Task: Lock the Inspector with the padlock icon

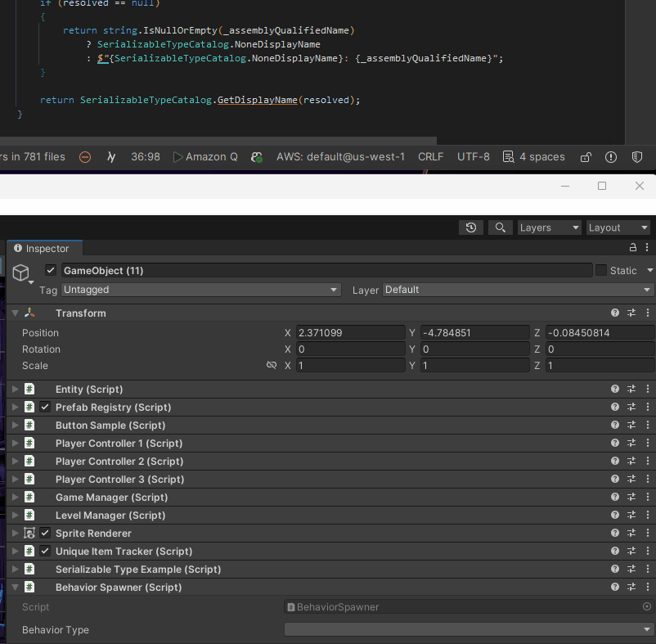Action: (x=632, y=247)
